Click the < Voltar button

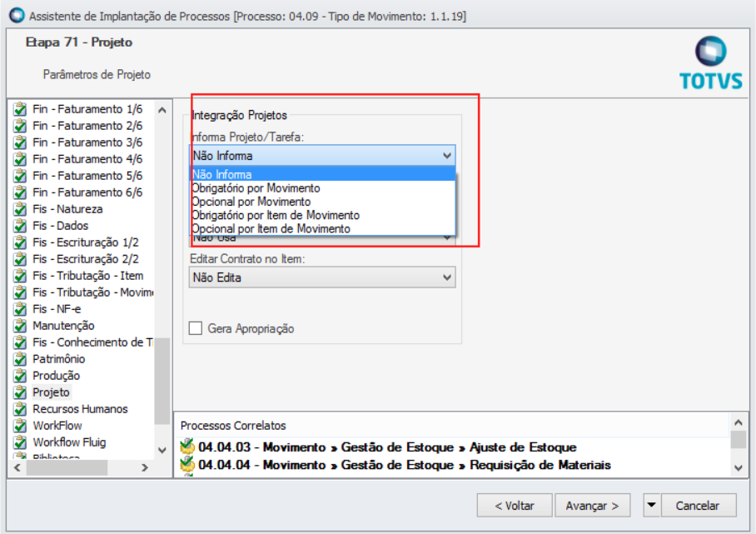(x=514, y=505)
